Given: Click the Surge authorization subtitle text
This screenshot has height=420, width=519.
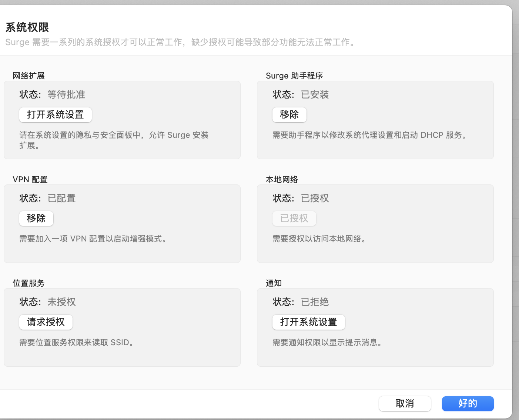Looking at the screenshot, I should [181, 42].
